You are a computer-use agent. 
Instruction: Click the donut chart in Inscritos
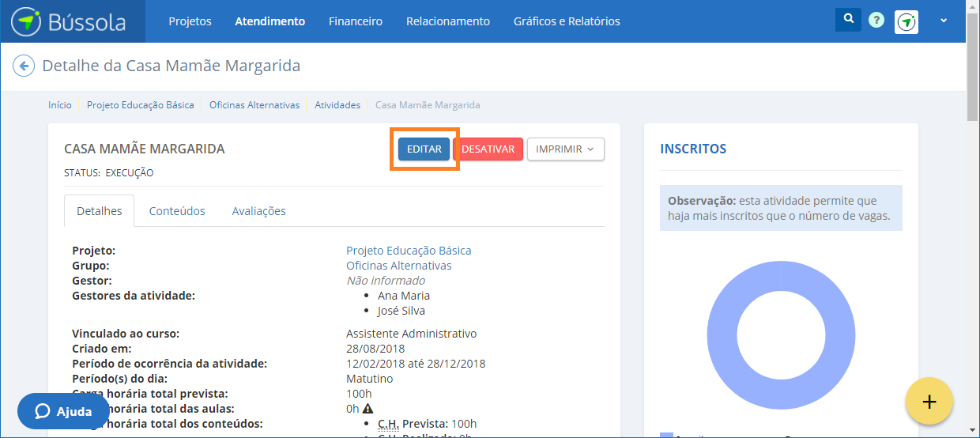point(781,336)
